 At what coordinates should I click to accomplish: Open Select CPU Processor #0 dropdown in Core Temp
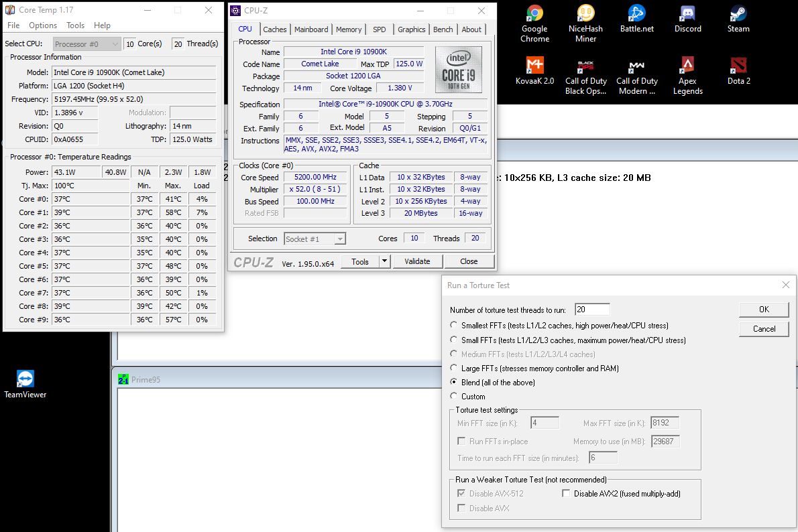click(x=87, y=44)
